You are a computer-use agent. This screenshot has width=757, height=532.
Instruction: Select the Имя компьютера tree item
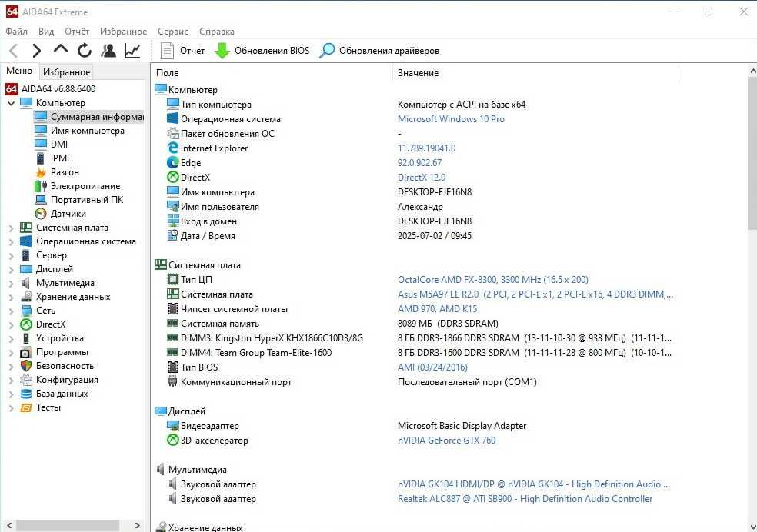(88, 130)
